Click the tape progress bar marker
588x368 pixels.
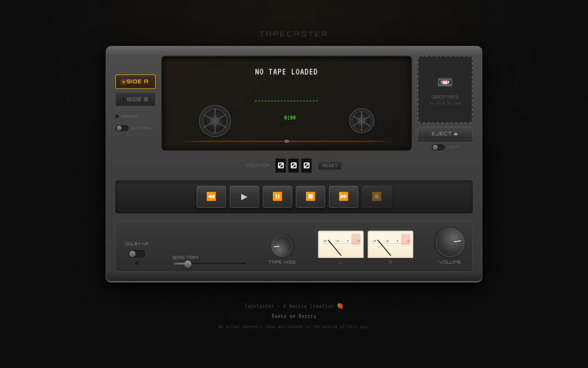[287, 141]
